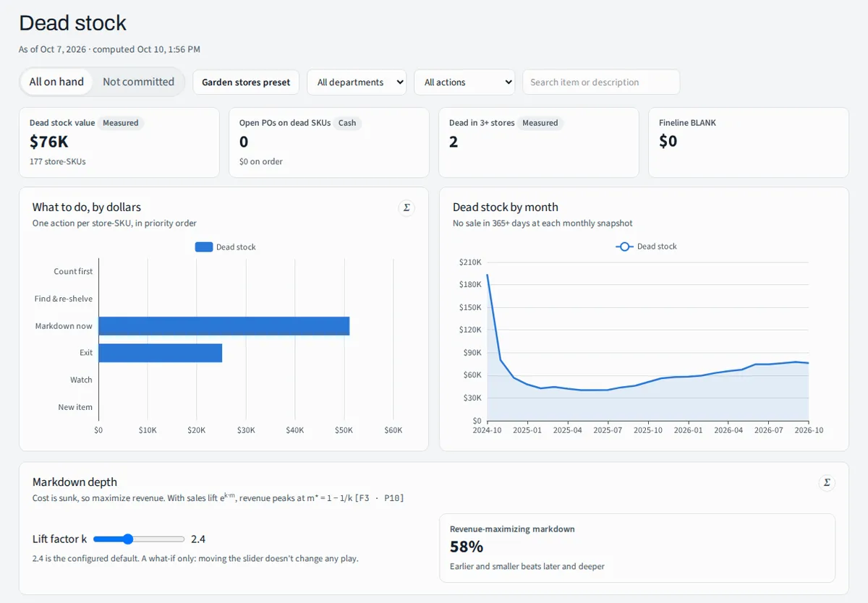Screen dimensions: 868x603
Task: Click the $50K x-axis label
Action: (x=344, y=429)
